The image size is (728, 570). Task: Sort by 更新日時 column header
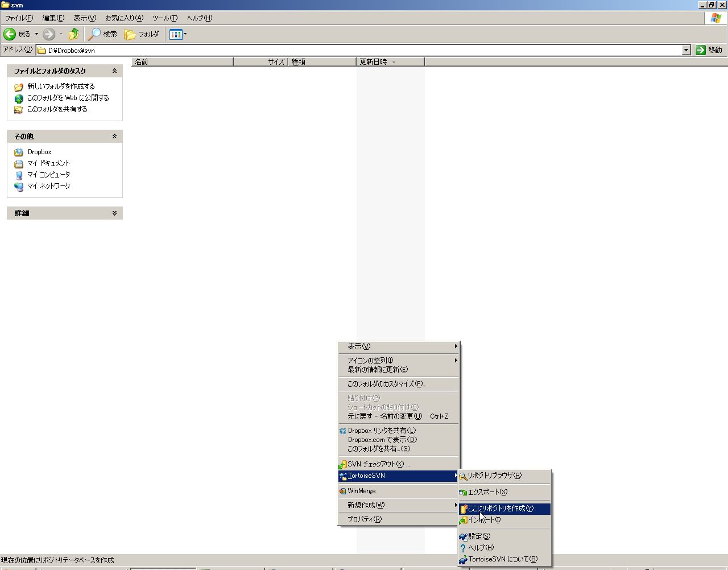(x=390, y=62)
